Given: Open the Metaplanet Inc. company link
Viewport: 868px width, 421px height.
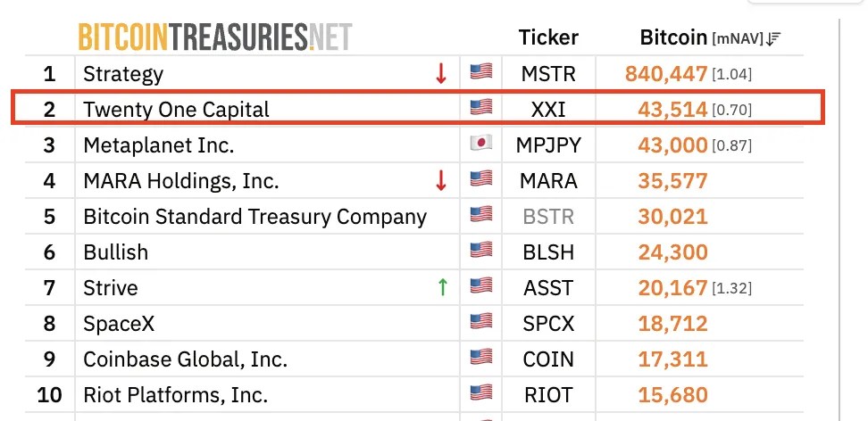Looking at the screenshot, I should 159,145.
